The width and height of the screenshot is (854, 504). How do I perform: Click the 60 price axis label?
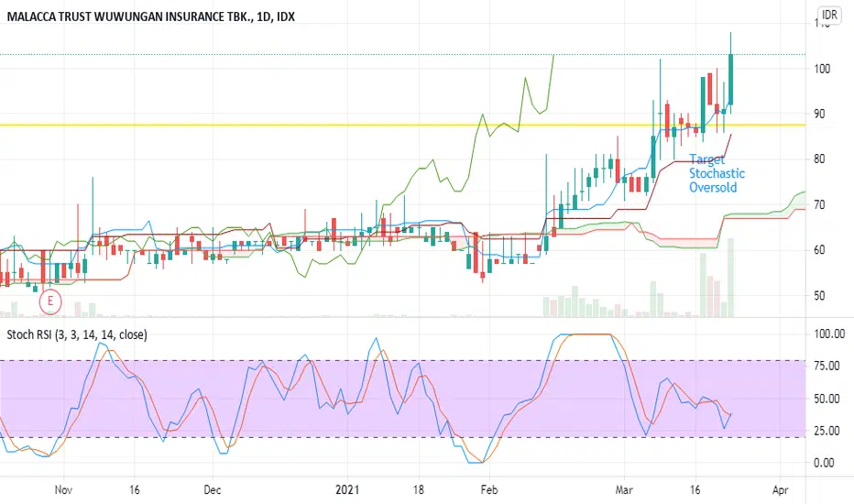click(x=819, y=250)
